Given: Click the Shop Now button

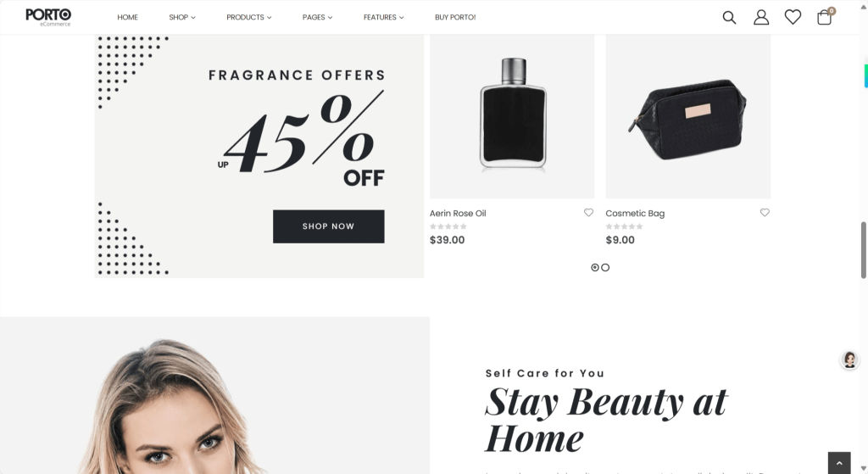Looking at the screenshot, I should pos(328,226).
